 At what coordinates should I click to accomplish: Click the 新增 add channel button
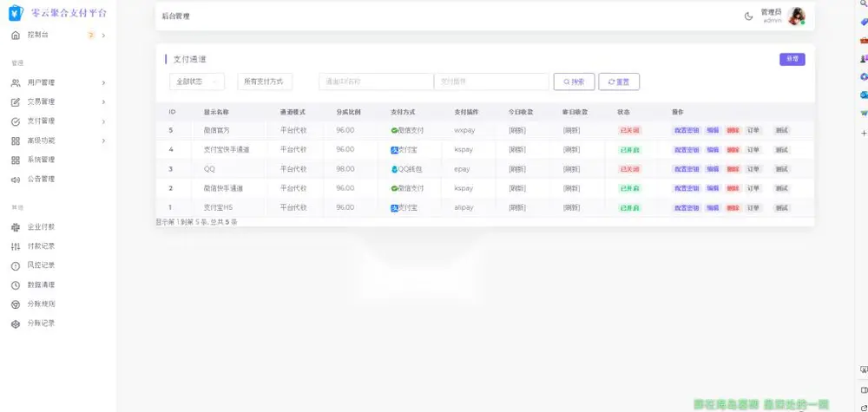point(792,59)
